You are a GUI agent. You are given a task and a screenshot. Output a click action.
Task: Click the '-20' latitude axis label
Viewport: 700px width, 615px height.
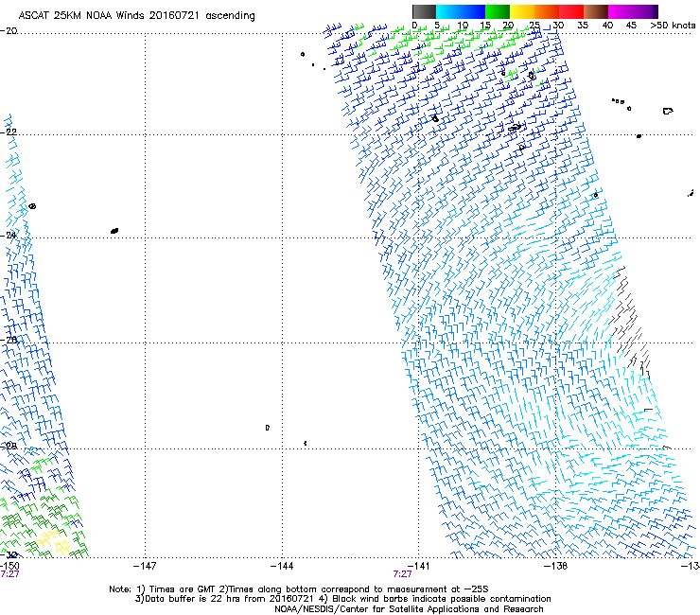[x=9, y=31]
